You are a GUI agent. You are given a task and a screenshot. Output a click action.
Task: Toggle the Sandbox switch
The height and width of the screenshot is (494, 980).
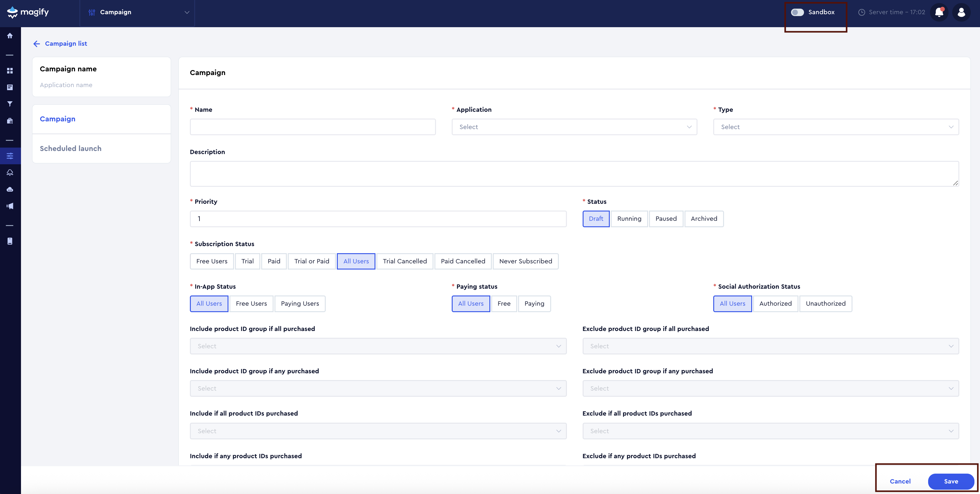tap(797, 12)
